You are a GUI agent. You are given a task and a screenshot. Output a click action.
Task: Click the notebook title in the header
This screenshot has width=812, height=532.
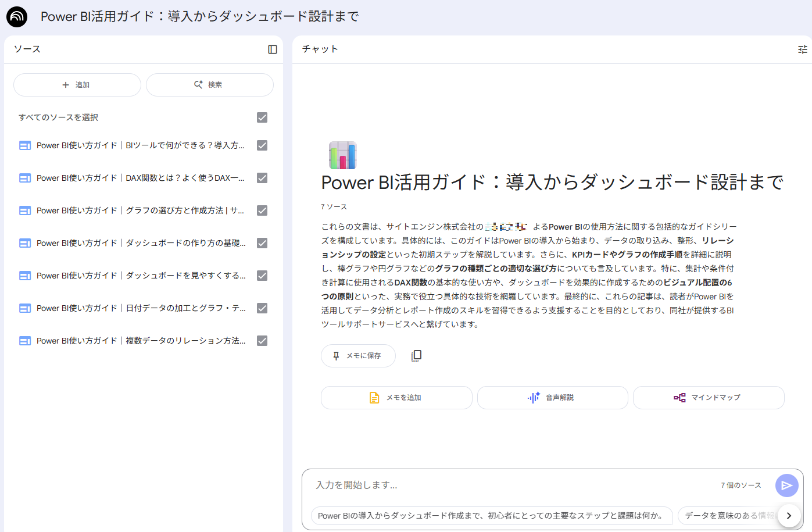click(x=199, y=17)
